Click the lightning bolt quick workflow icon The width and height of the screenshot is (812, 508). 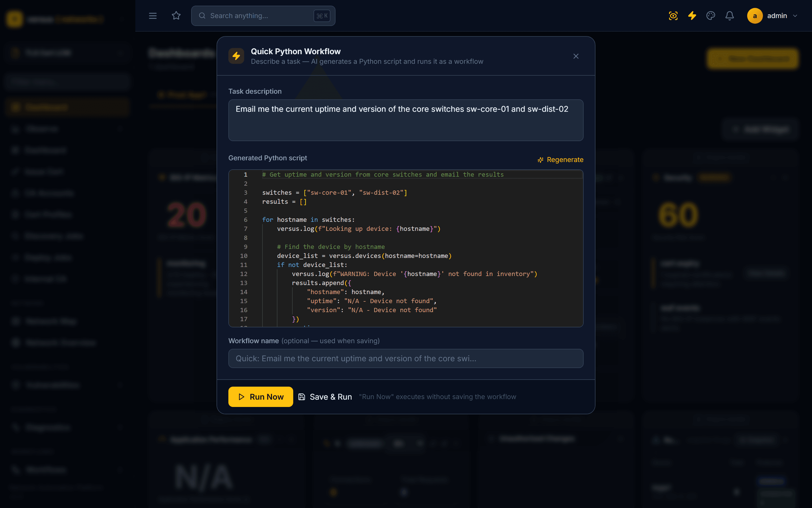tap(692, 16)
